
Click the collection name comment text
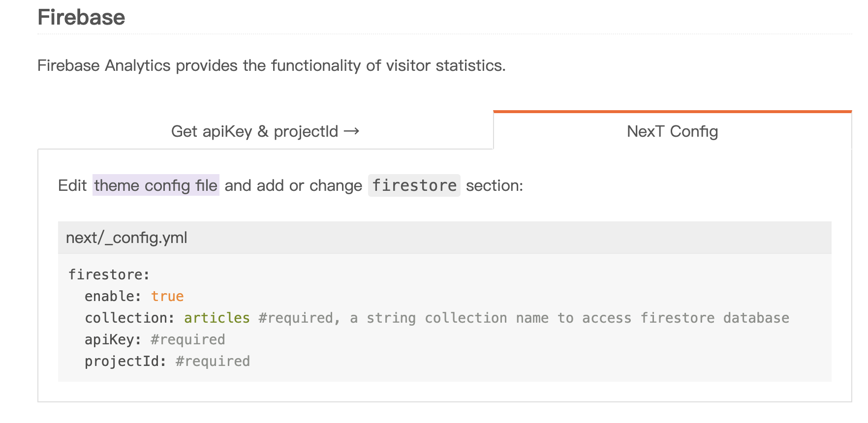coord(524,318)
